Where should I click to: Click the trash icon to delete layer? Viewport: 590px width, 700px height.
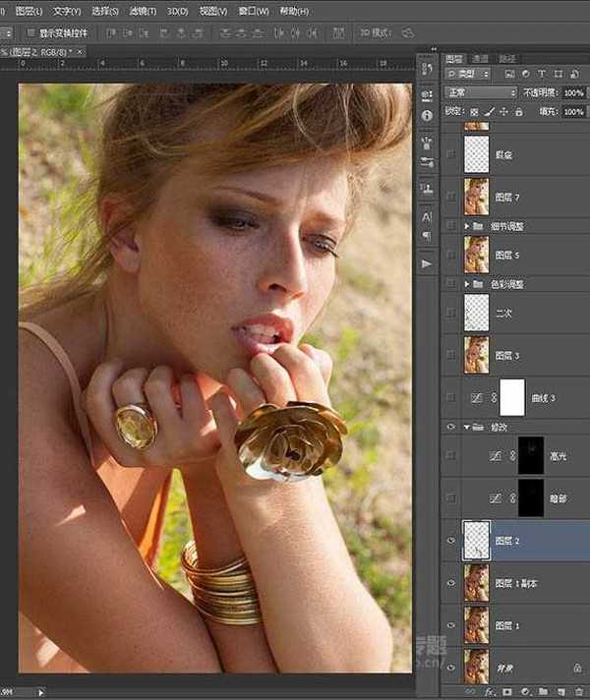[x=577, y=693]
